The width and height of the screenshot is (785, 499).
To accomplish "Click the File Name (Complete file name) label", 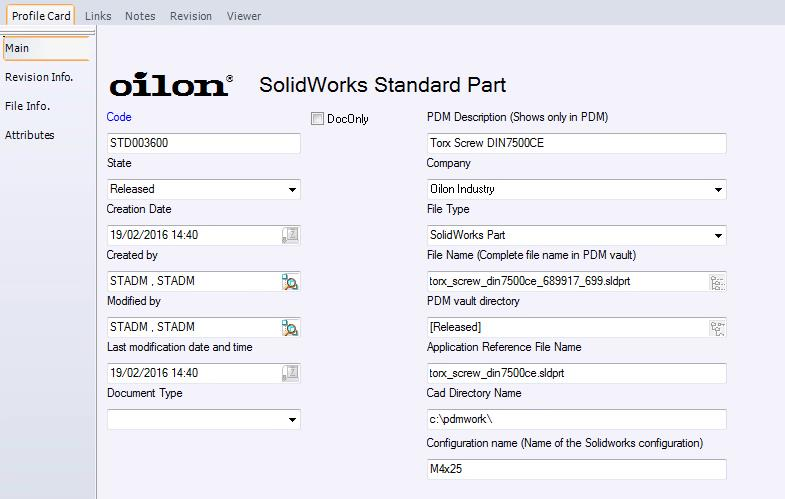I will [x=531, y=255].
